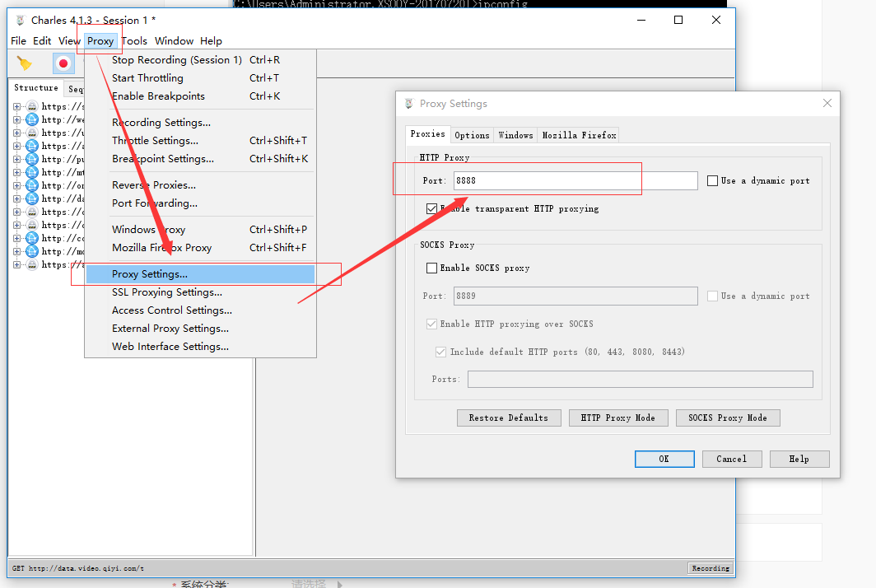Image resolution: width=876 pixels, height=588 pixels.
Task: Select the globe icon beside http://pu
Action: [x=32, y=159]
